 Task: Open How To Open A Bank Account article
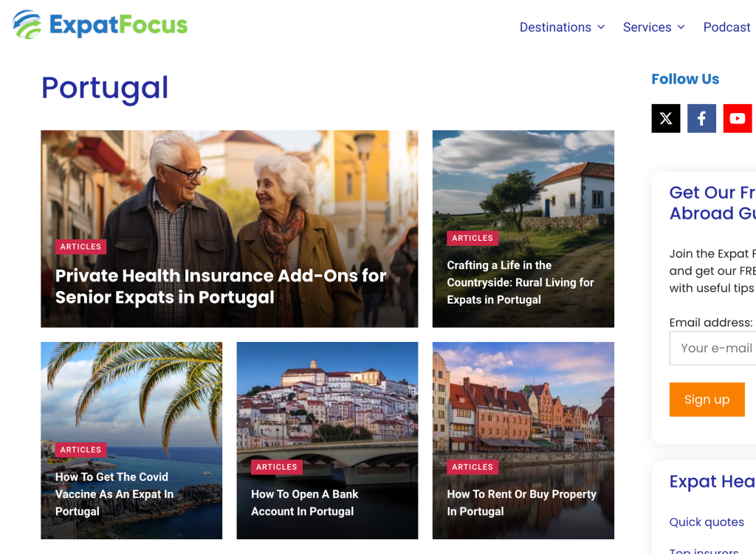coord(304,503)
